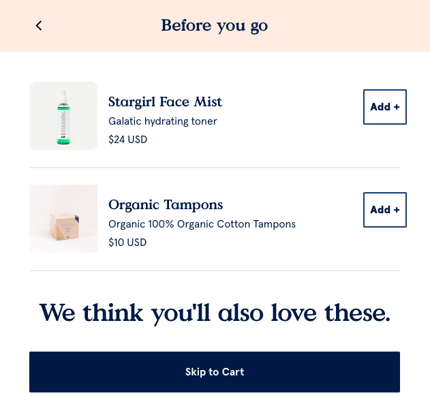Open the Organic Tampons product image
This screenshot has width=430, height=402.
click(63, 219)
